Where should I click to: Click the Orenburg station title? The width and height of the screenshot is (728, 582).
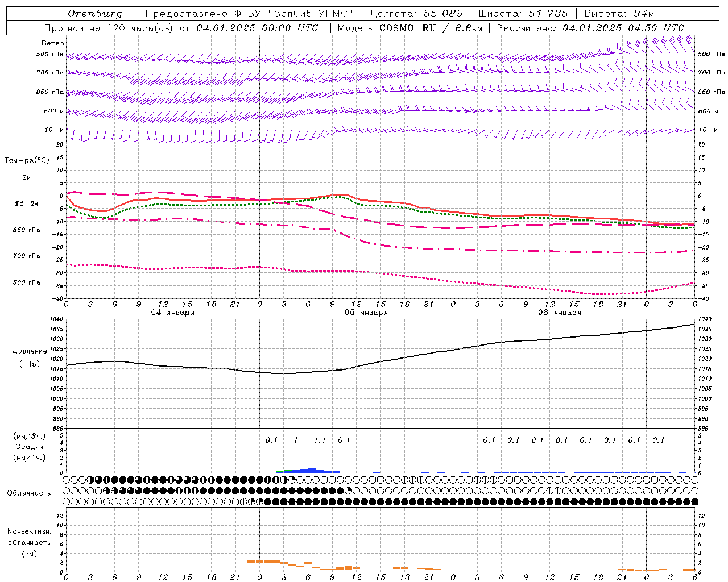pos(94,14)
